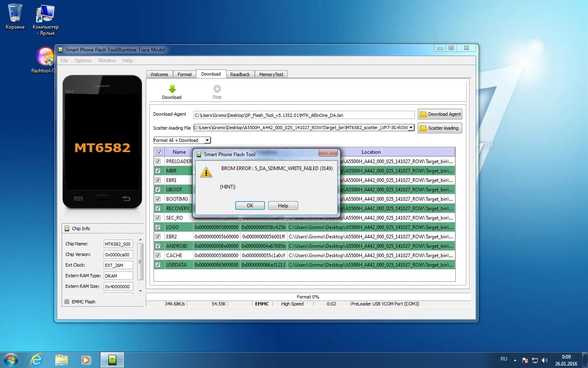Screen dimensions: 588x368
Task: Uncheck the EBR1 row checkbox
Action: (x=158, y=180)
